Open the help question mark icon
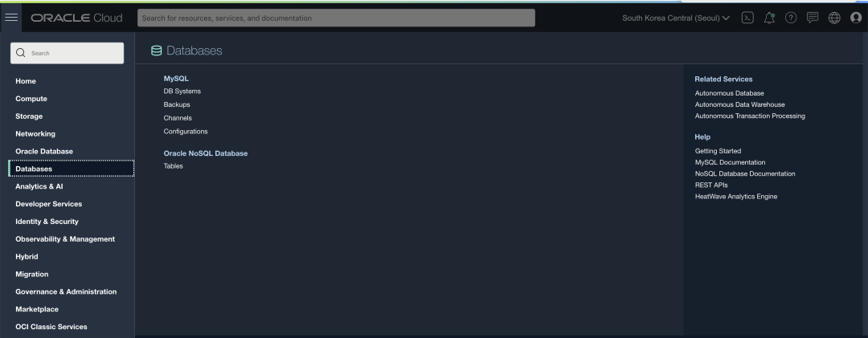868x338 pixels. [x=791, y=18]
